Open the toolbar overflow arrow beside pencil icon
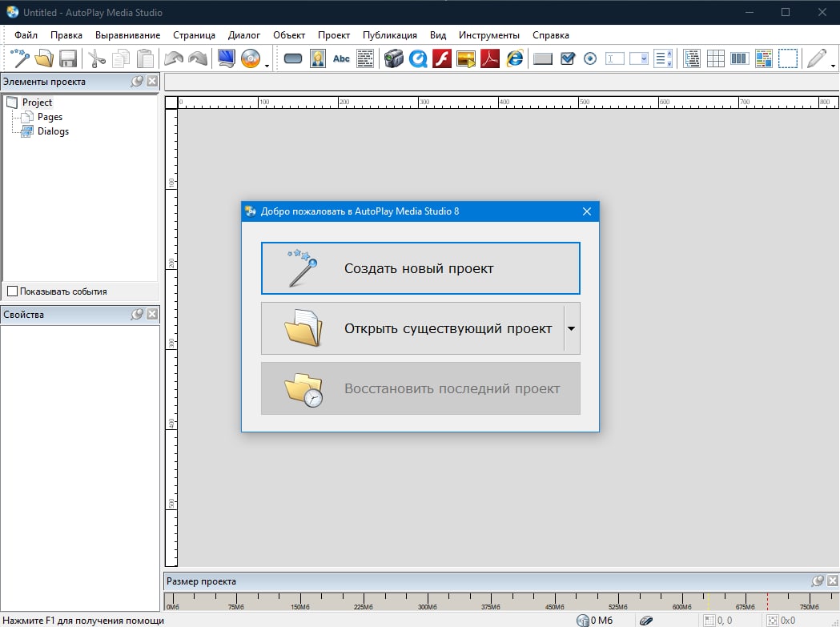 pos(833,66)
